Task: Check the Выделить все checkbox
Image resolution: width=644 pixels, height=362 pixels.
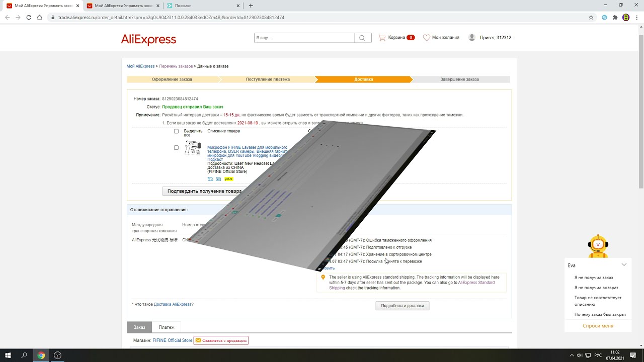Action: 176,131
